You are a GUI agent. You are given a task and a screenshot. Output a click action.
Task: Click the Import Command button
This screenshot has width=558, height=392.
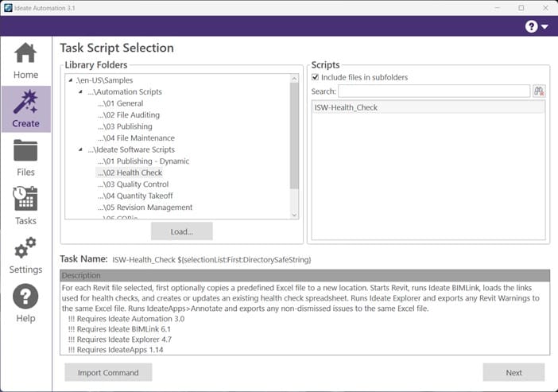click(x=108, y=372)
